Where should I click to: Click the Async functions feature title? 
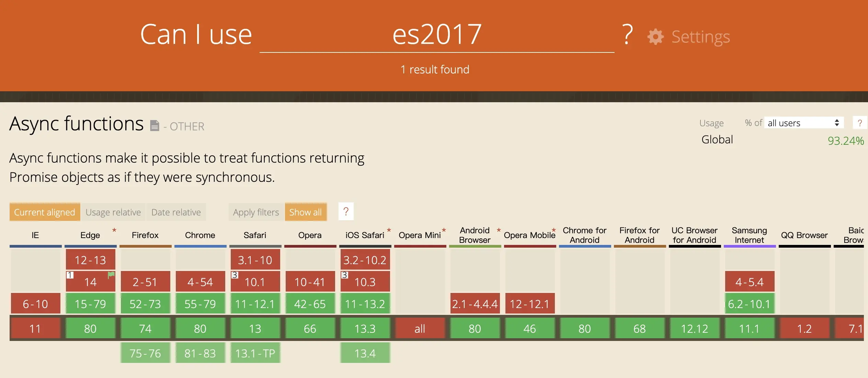[76, 124]
